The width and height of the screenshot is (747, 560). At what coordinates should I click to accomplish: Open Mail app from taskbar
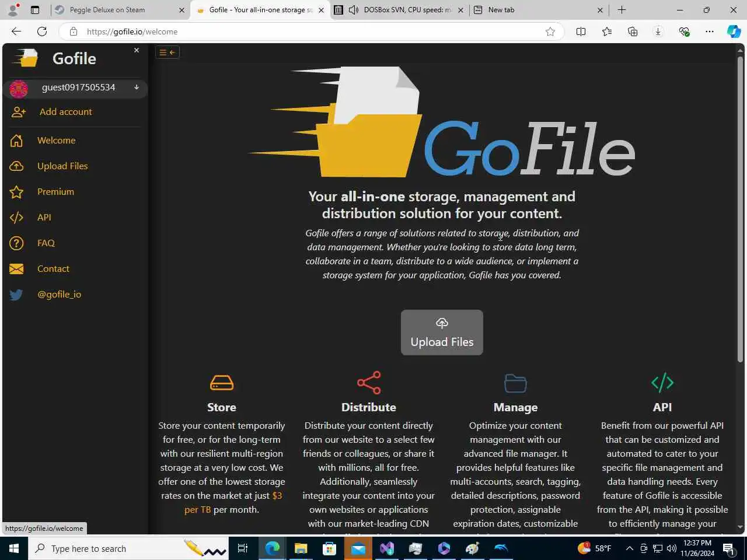pyautogui.click(x=358, y=548)
